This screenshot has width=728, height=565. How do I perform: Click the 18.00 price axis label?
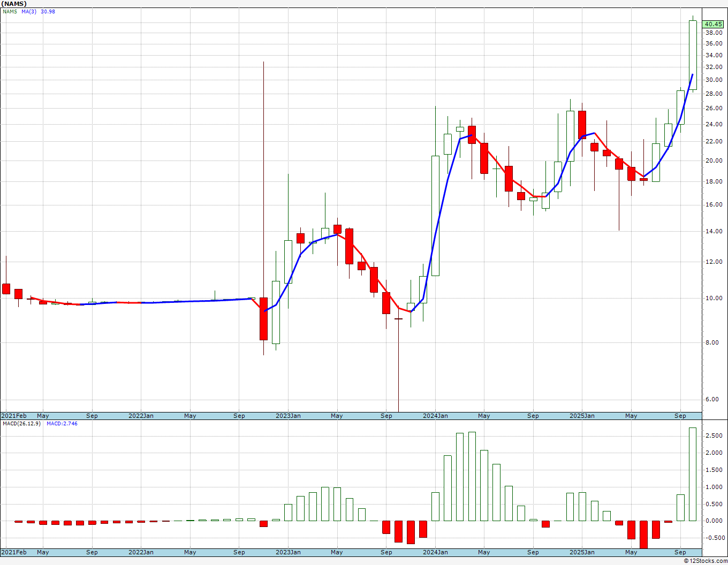coord(714,182)
